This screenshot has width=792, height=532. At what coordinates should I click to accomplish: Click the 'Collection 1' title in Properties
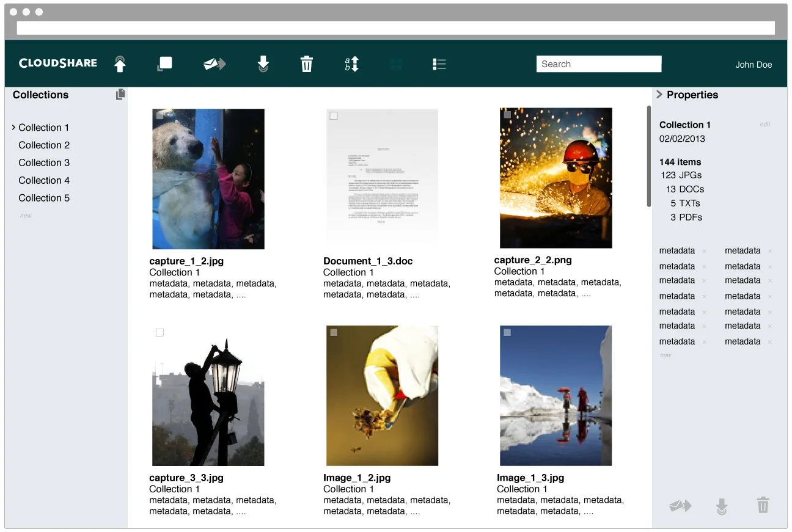(x=685, y=125)
